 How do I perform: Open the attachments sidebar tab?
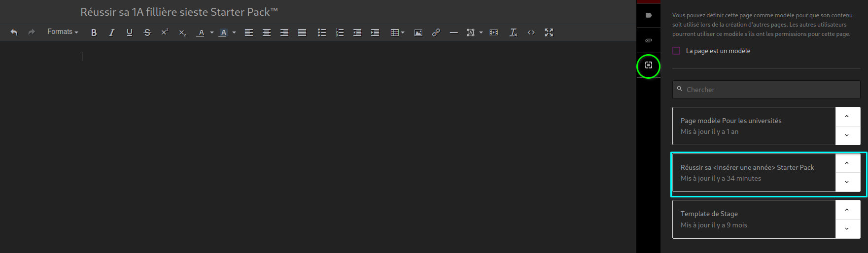(648, 40)
